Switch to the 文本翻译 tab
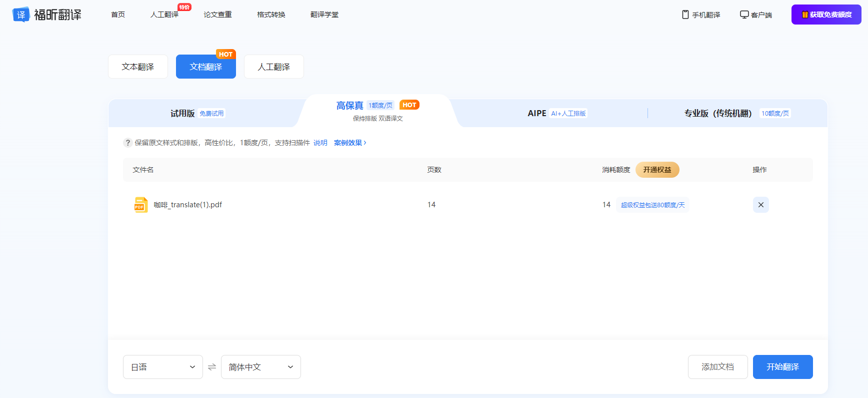Image resolution: width=868 pixels, height=398 pixels. (138, 67)
